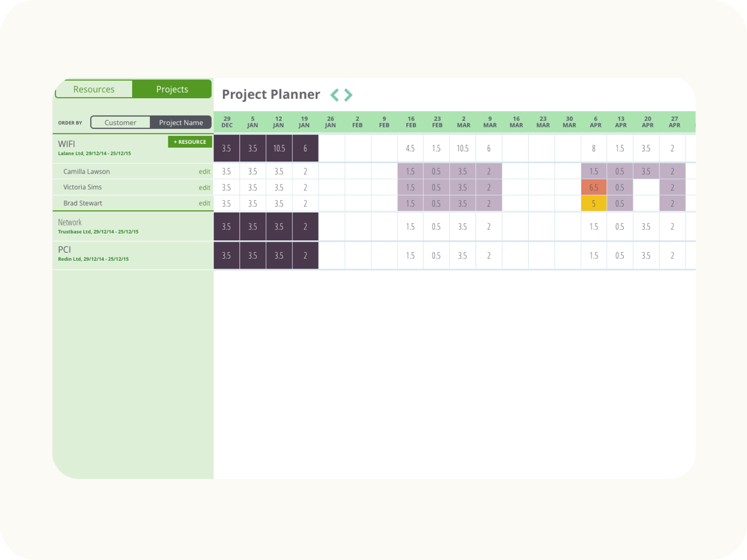Screen dimensions: 747x560
Task: Switch to the Resources tab
Action: [93, 89]
